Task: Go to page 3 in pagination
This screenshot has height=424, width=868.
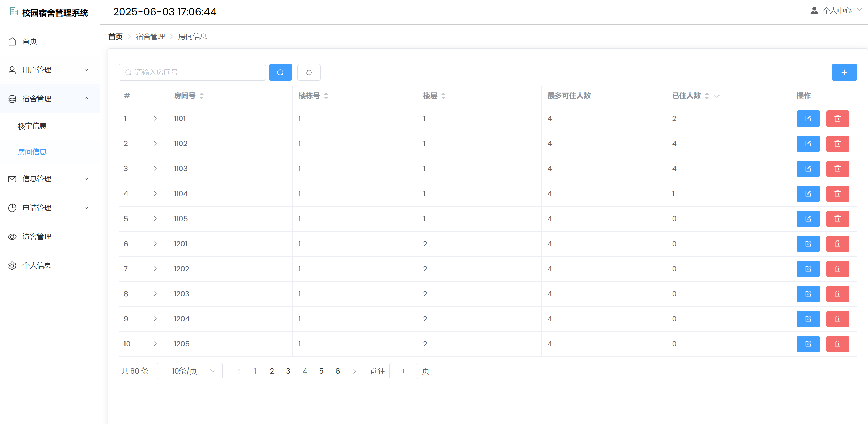Action: point(288,371)
